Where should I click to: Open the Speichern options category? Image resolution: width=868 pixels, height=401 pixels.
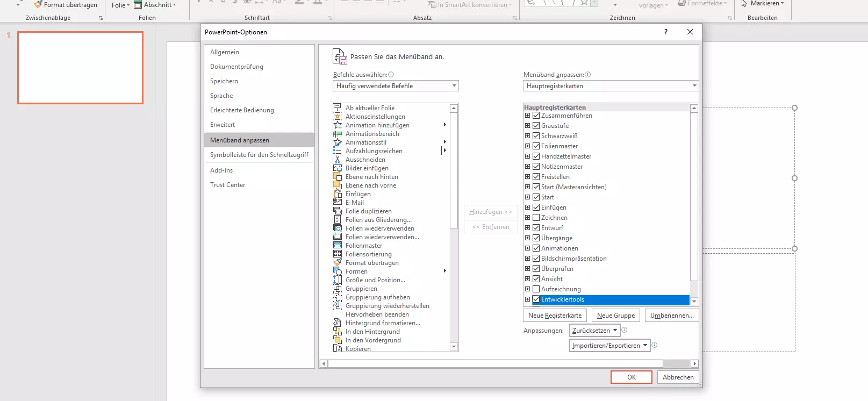pyautogui.click(x=259, y=81)
